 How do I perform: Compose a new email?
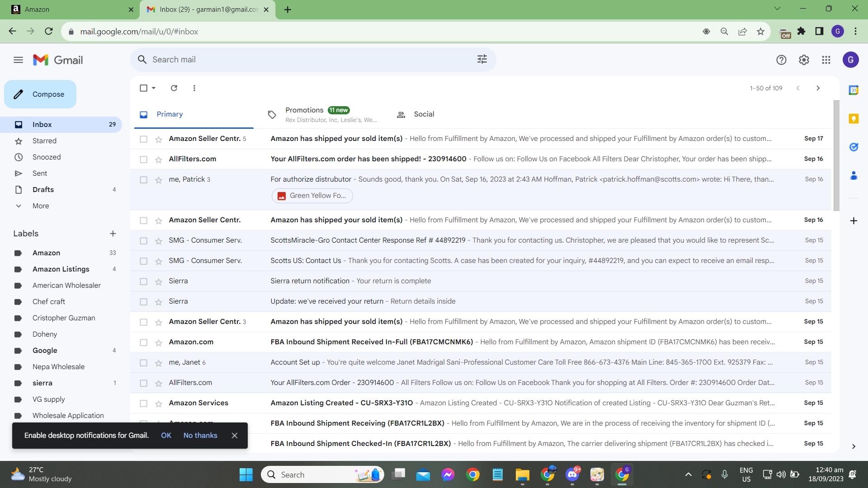40,94
